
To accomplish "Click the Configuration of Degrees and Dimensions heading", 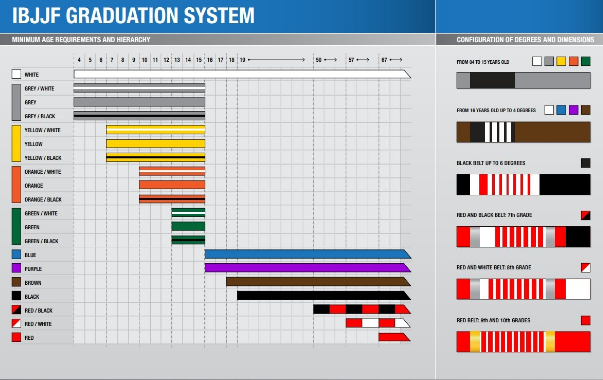I will click(x=525, y=40).
